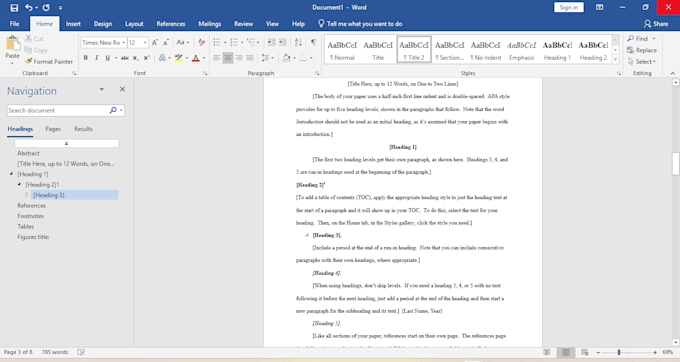Image resolution: width=680 pixels, height=362 pixels.
Task: Save the document via Quick Access
Action: (14, 7)
